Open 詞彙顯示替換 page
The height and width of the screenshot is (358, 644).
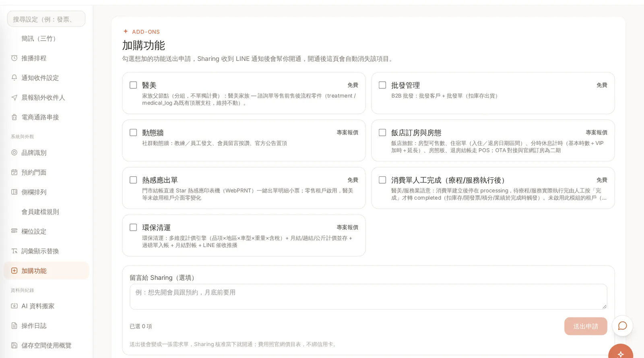[x=46, y=251]
